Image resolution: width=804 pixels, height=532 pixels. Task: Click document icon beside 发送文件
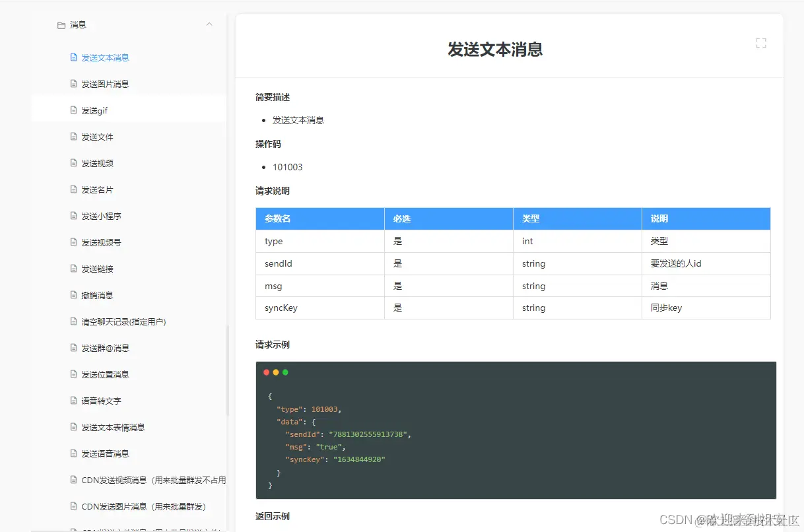[74, 137]
